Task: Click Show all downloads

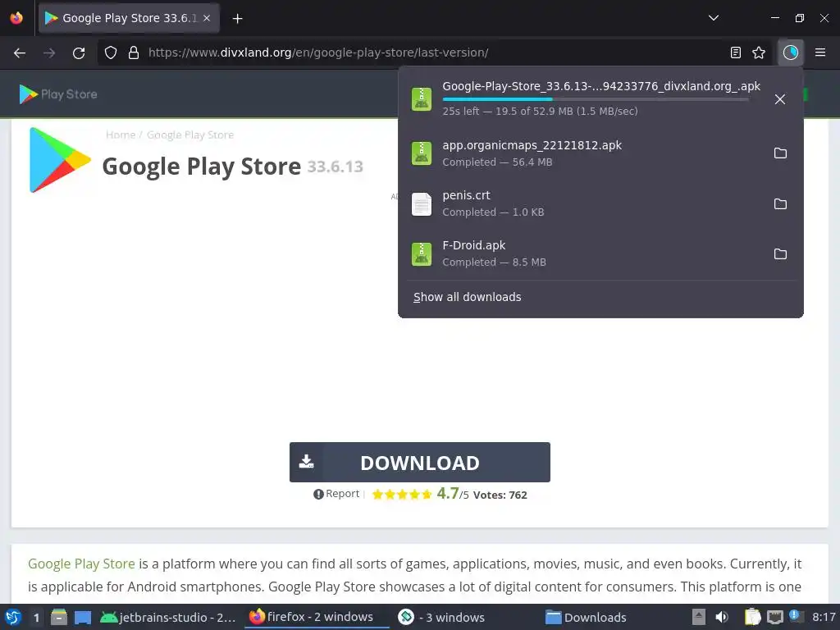Action: (x=467, y=297)
